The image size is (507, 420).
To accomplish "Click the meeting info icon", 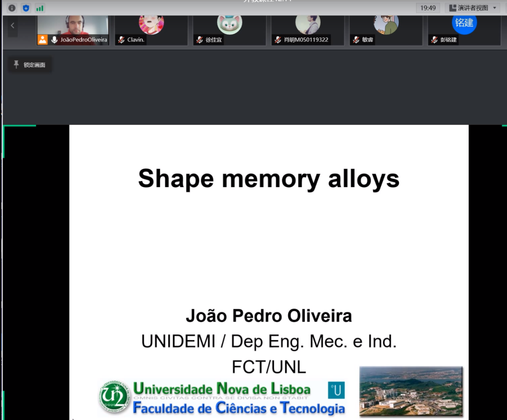I will [x=12, y=8].
